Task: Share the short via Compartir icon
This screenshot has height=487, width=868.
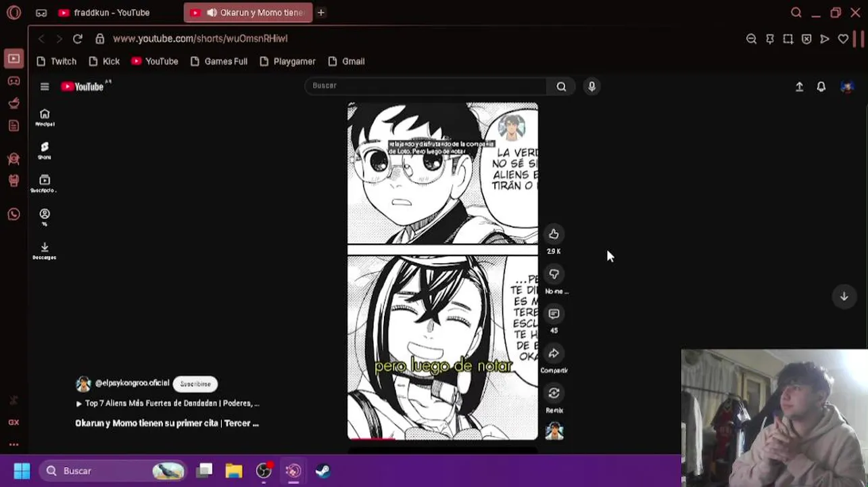Action: 554,353
